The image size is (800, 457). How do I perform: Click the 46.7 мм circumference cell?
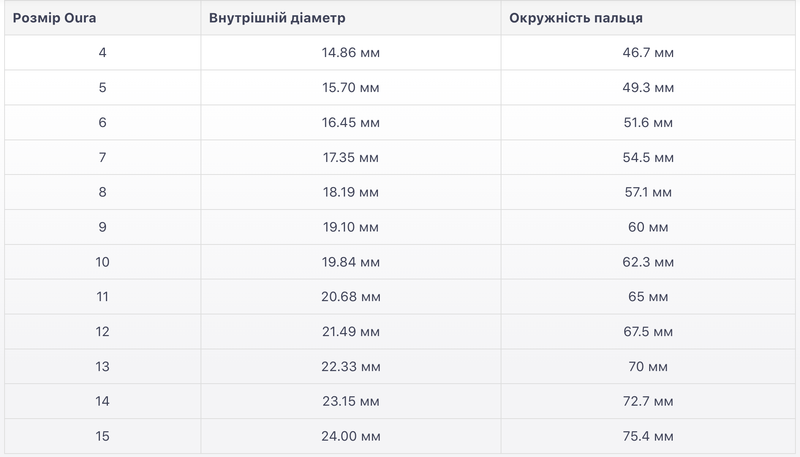(x=648, y=52)
